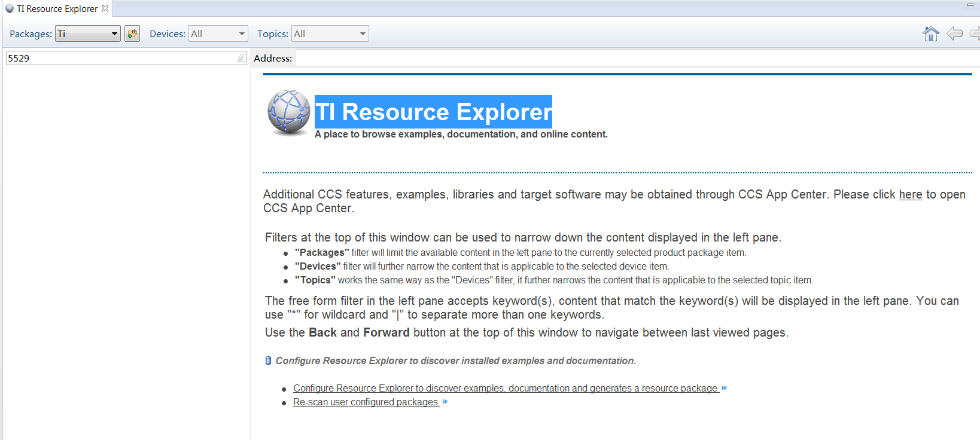Click the "Devices" filter bullet description
980x440 pixels.
pos(482,266)
